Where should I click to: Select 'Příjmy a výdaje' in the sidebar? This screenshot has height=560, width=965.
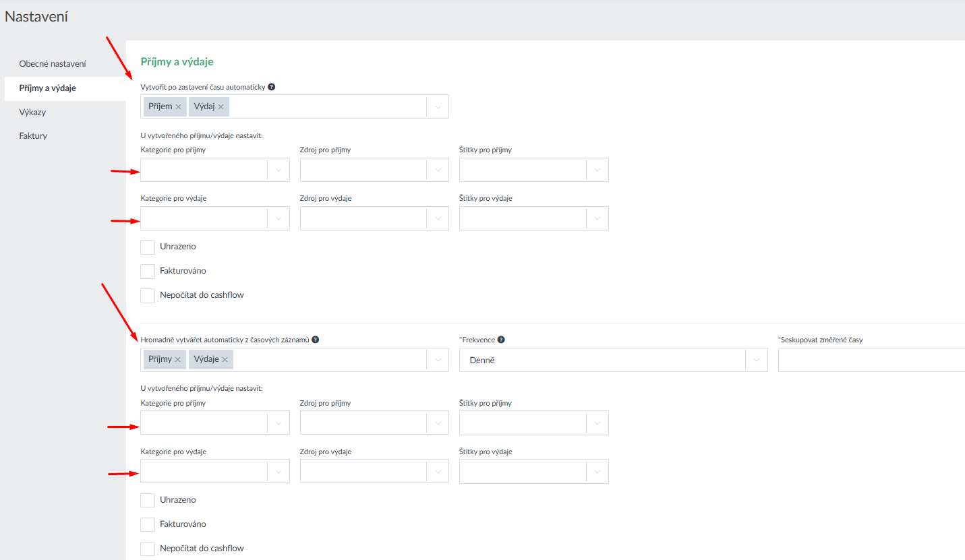[x=47, y=88]
